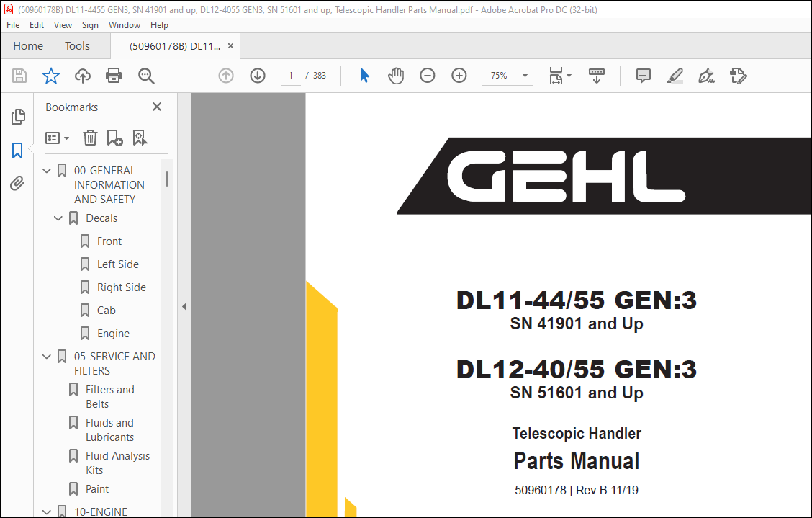Select the (50960178B) DL11 document tab
This screenshot has height=518, width=812.
[174, 46]
